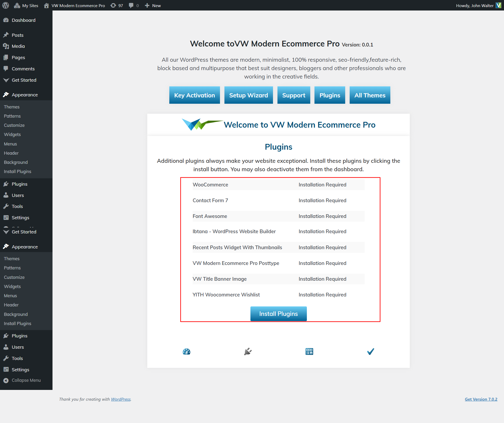
Task: Open the lower Customize submenu item
Action: click(x=14, y=277)
